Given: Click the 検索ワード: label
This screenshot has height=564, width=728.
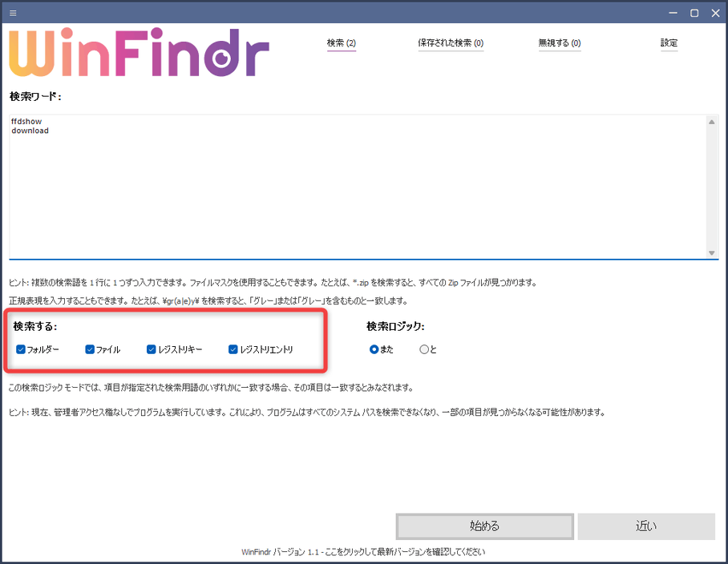Looking at the screenshot, I should (35, 96).
